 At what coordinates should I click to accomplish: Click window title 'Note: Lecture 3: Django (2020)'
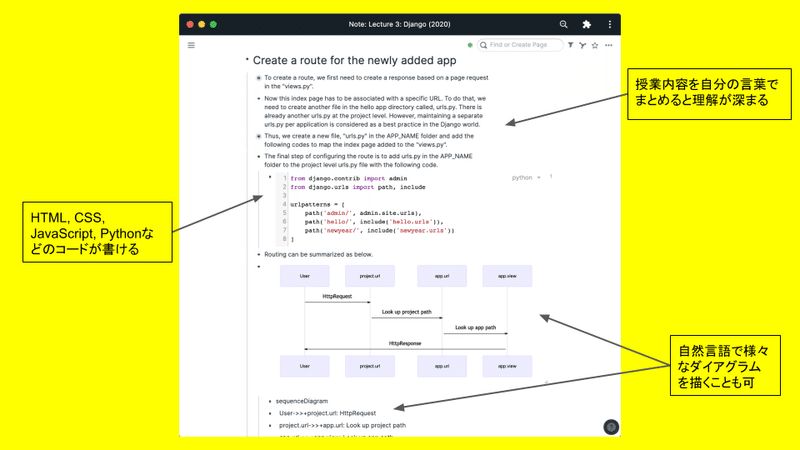click(x=399, y=24)
